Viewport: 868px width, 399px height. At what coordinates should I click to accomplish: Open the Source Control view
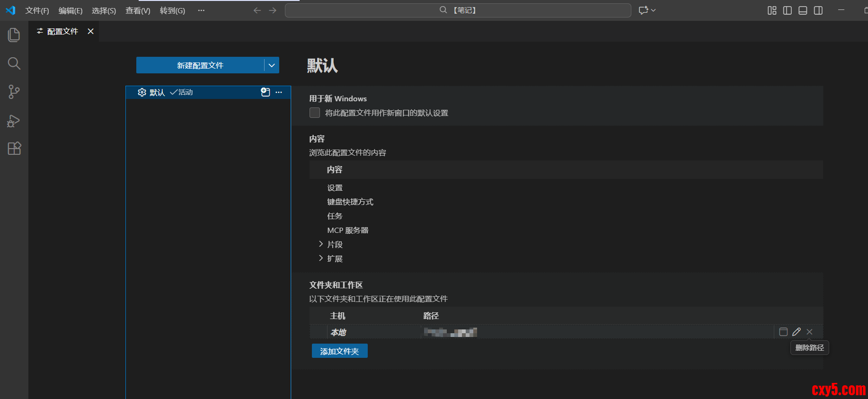[14, 92]
